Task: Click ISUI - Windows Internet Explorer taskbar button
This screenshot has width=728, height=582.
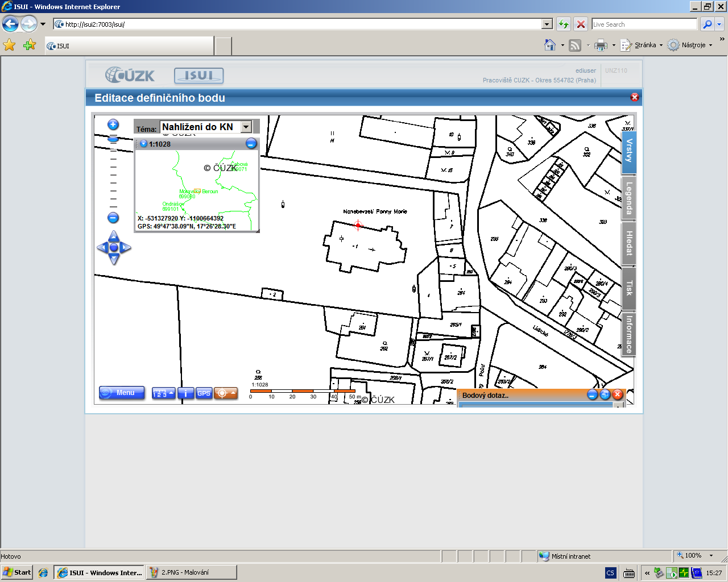Action: coord(99,572)
